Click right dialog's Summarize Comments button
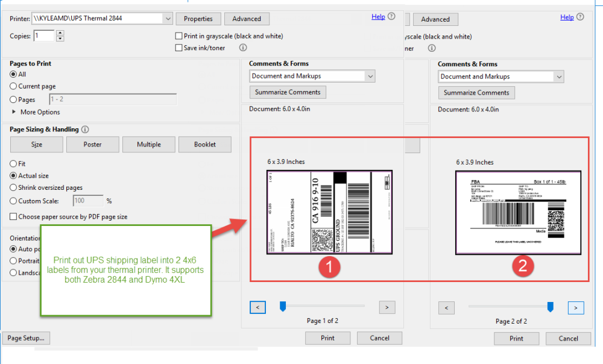The image size is (603, 364). coord(476,93)
